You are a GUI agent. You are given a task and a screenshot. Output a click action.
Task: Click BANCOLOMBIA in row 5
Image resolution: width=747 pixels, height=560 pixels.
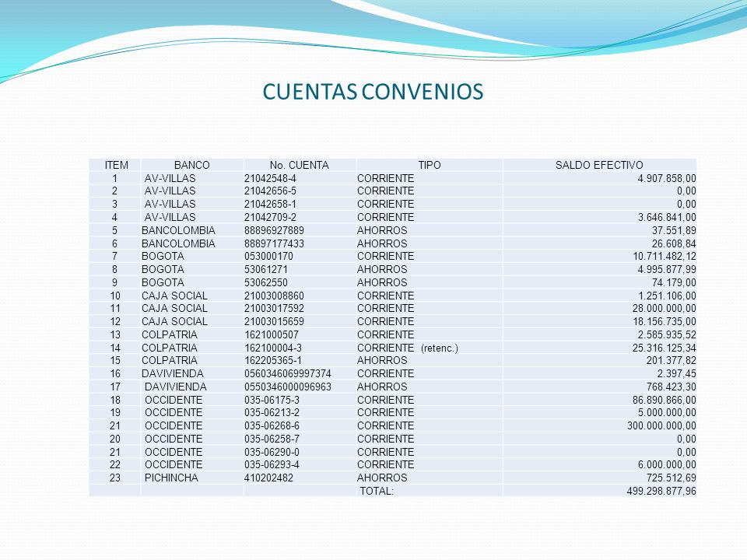(x=178, y=230)
